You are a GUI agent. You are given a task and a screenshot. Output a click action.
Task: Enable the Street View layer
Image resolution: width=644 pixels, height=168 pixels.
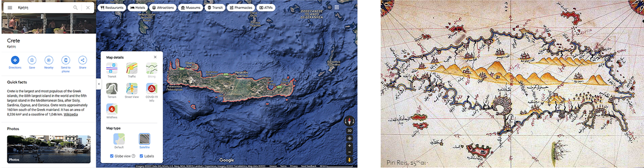132,91
